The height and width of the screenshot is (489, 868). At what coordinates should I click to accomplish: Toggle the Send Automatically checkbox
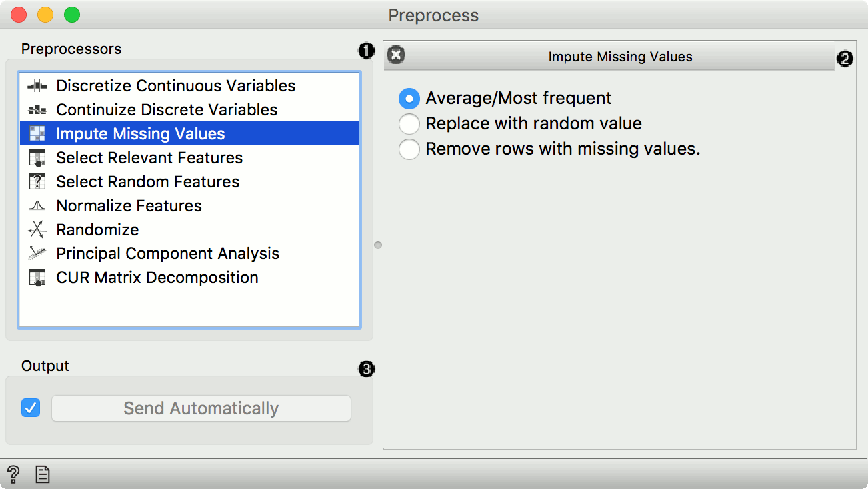click(31, 408)
